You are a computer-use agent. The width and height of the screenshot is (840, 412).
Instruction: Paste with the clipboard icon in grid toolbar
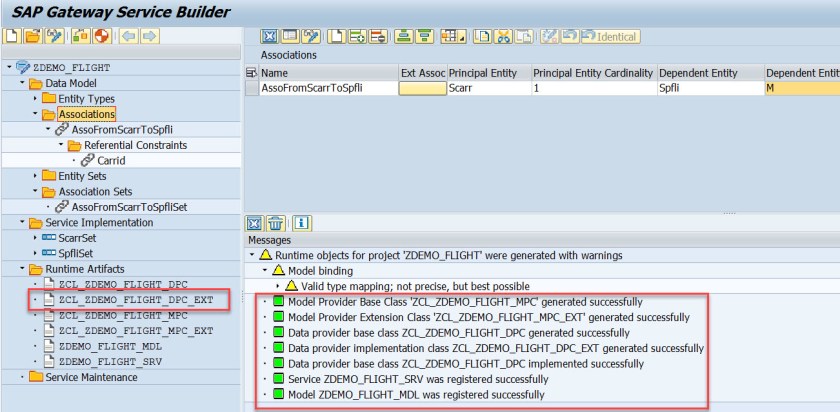[x=524, y=36]
